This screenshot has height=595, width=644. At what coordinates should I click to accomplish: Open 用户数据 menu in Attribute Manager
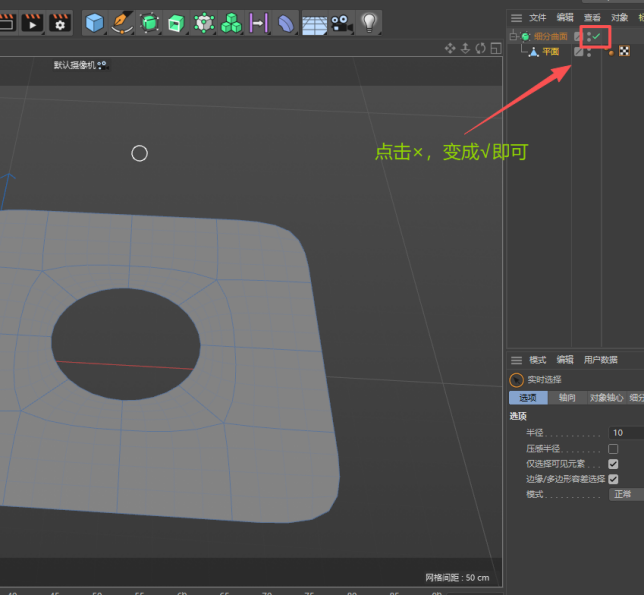600,360
